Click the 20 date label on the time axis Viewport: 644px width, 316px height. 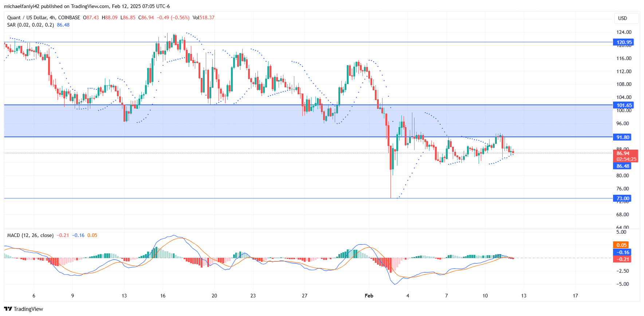point(214,296)
